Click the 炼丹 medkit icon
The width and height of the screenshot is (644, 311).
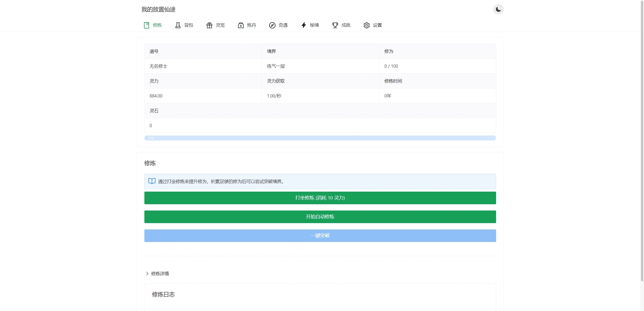pos(241,25)
